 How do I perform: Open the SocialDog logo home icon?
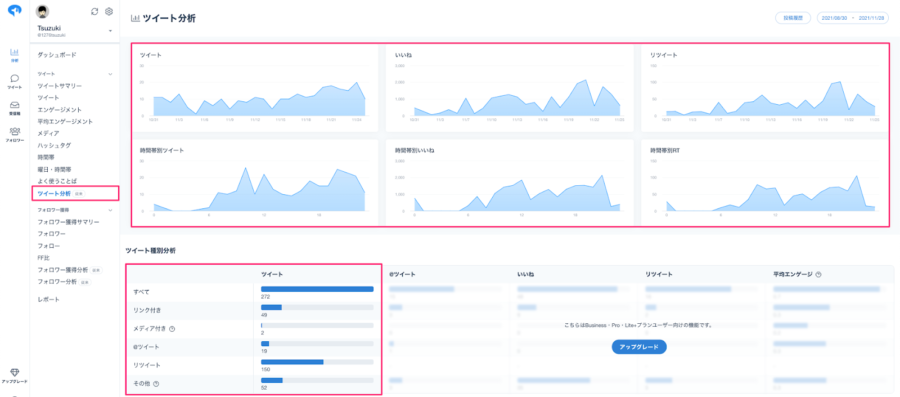pos(14,11)
